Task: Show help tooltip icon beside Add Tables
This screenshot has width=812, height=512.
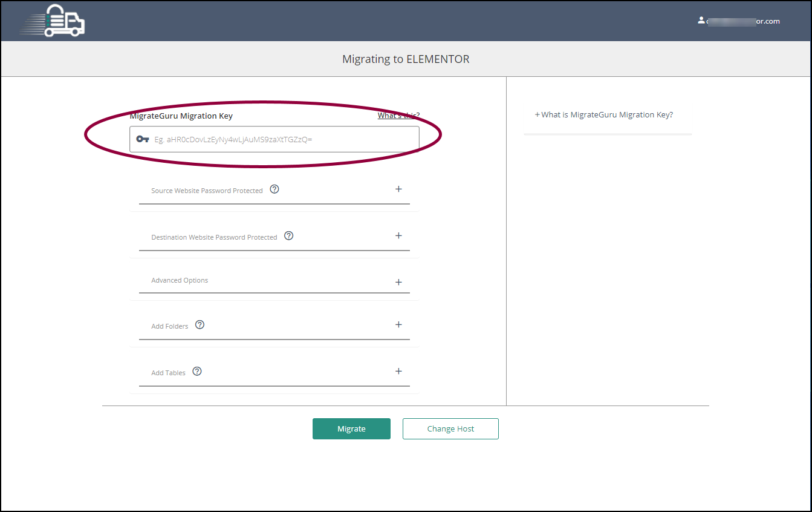Action: [197, 372]
